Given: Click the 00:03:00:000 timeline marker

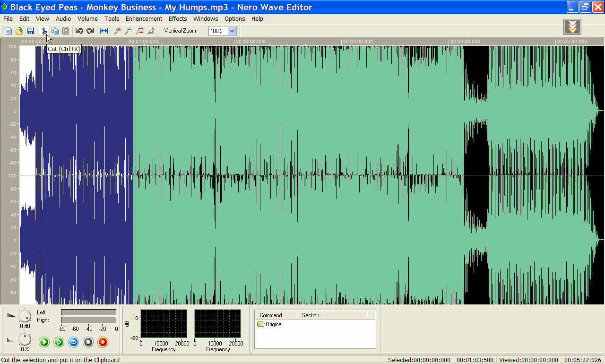Looking at the screenshot, I should [357, 42].
